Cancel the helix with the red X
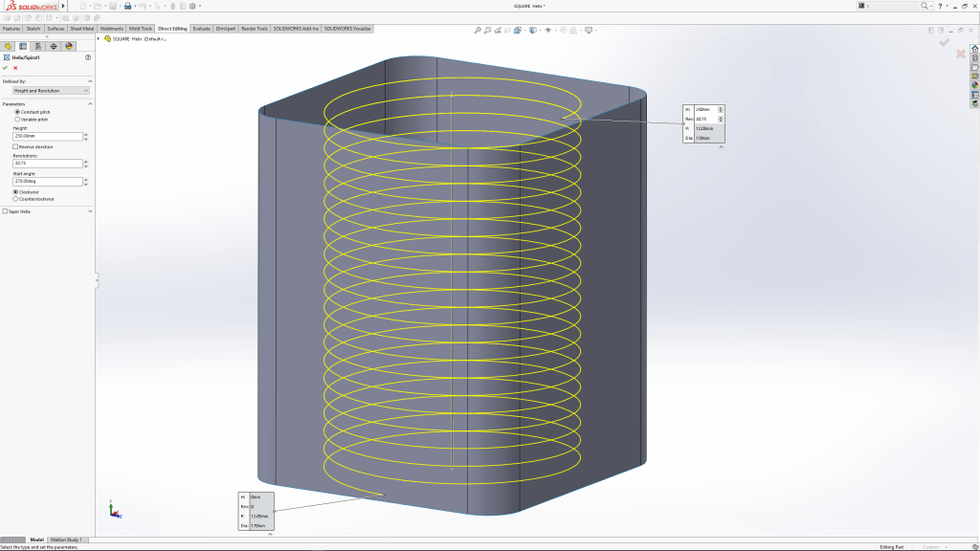Image resolution: width=980 pixels, height=551 pixels. click(x=15, y=68)
